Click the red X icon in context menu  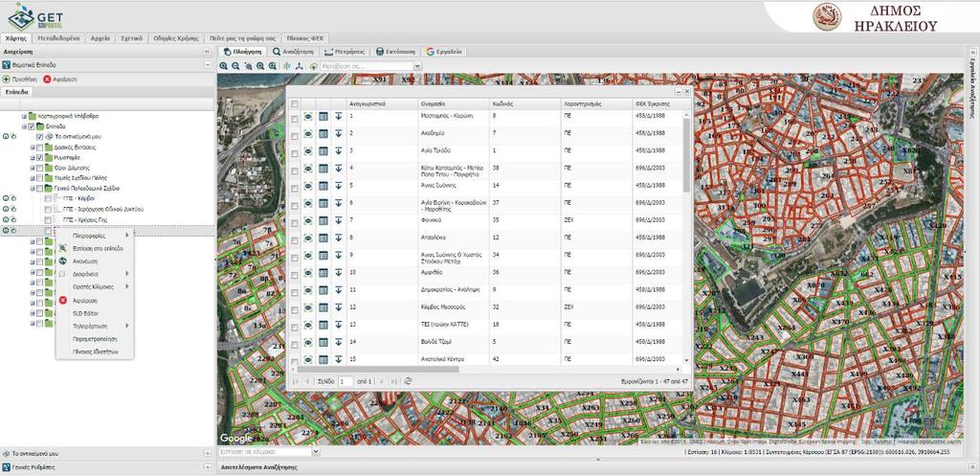click(62, 300)
